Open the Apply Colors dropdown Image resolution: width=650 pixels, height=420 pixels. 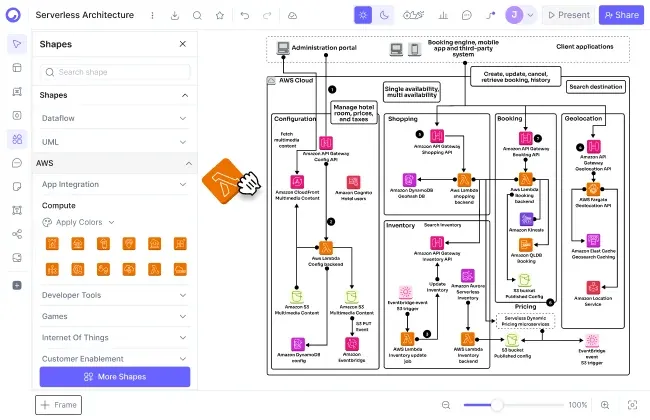coord(78,222)
